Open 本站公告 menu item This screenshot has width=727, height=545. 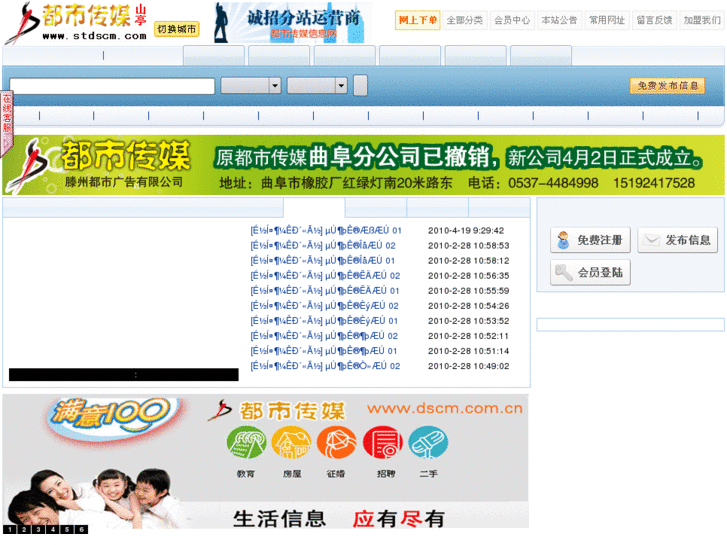(559, 20)
